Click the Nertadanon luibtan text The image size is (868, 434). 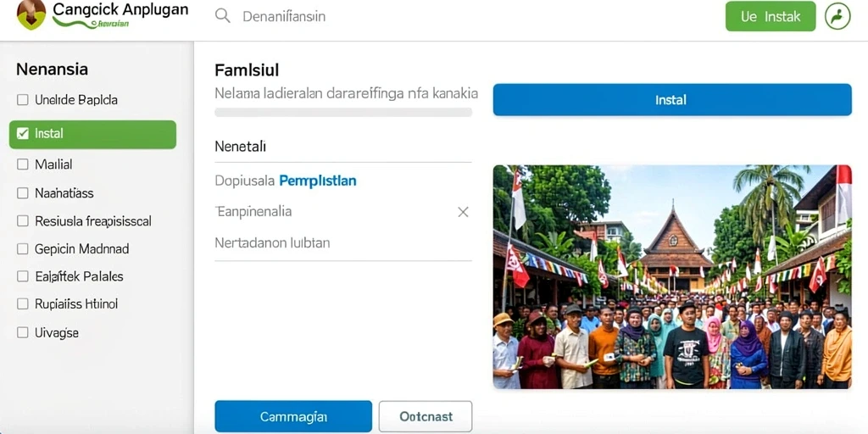click(x=272, y=242)
